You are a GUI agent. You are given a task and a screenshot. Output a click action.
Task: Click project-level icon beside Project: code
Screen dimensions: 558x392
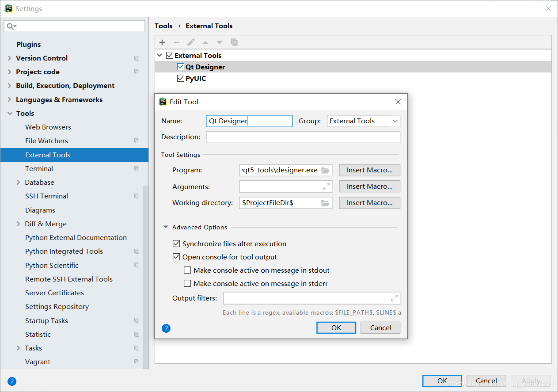pos(137,72)
